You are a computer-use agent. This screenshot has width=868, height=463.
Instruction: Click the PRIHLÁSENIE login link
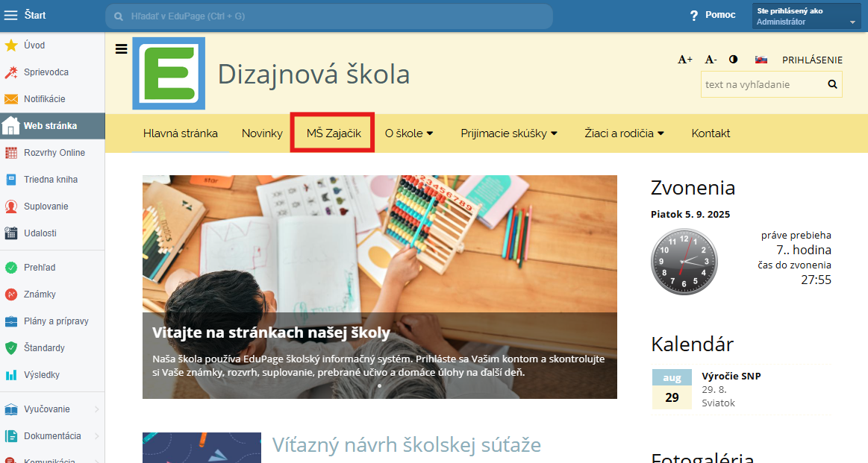pyautogui.click(x=812, y=60)
